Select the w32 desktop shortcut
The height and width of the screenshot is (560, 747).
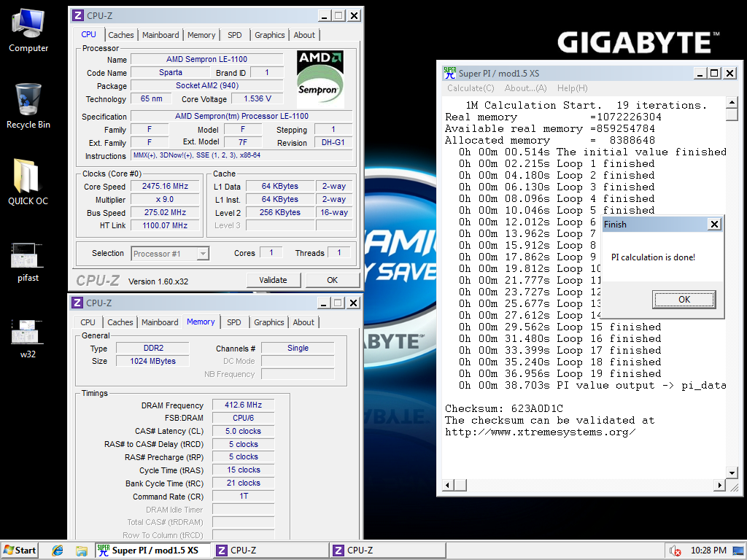click(x=28, y=338)
